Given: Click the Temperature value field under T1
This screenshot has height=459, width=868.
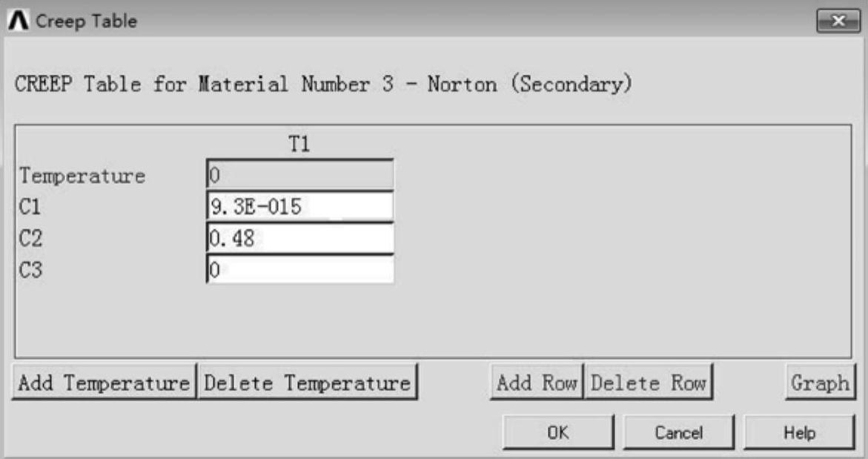Looking at the screenshot, I should 299,176.
